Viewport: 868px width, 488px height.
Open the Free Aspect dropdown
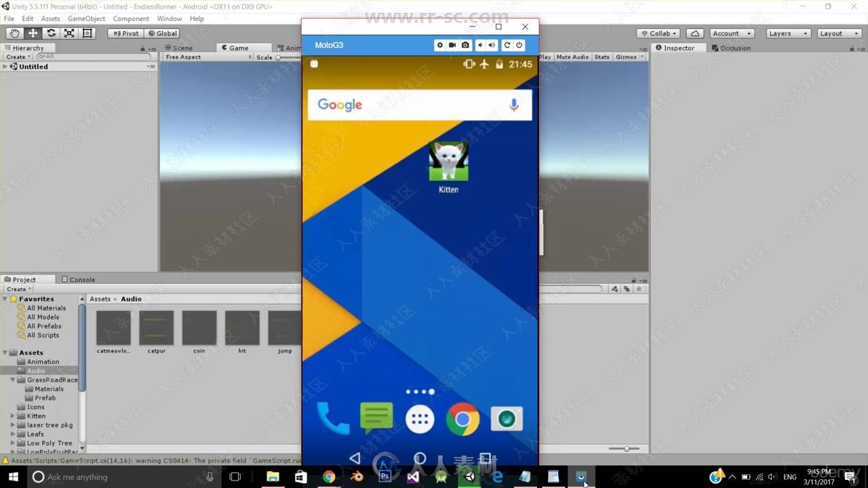(x=208, y=57)
